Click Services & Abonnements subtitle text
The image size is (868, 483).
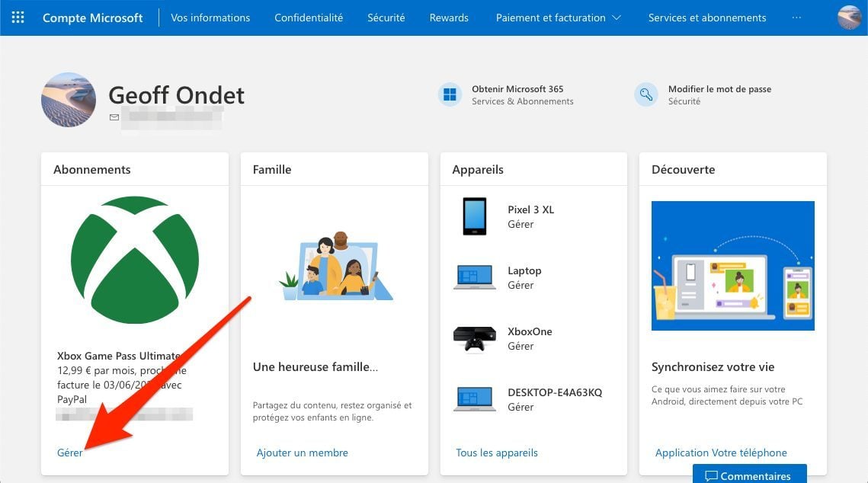(523, 101)
